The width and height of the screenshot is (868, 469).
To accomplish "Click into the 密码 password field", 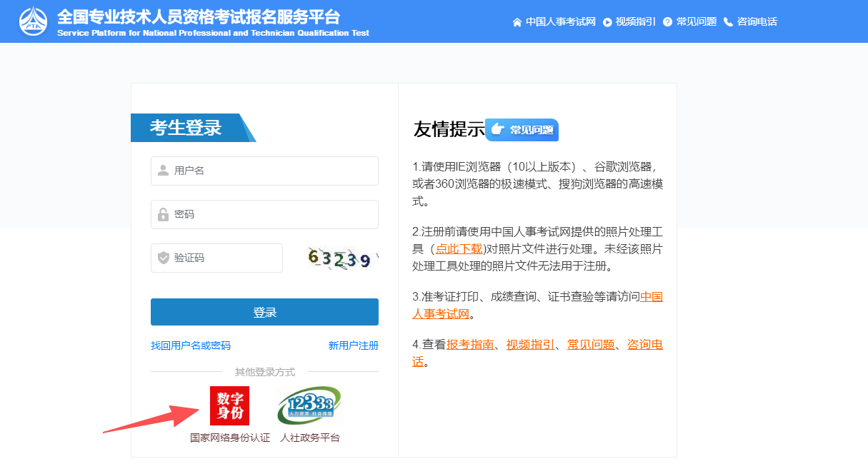I will click(264, 215).
